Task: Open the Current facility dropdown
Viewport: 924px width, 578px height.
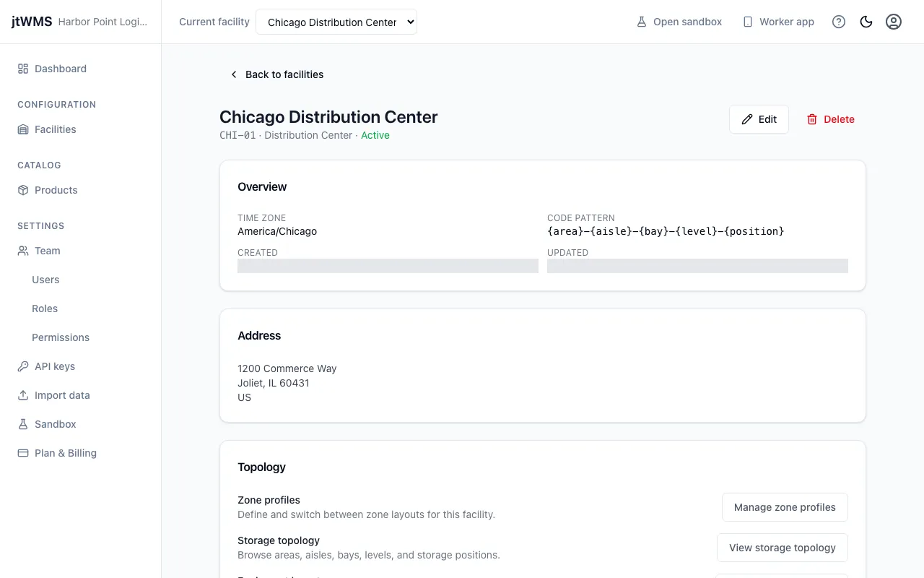Action: point(336,22)
